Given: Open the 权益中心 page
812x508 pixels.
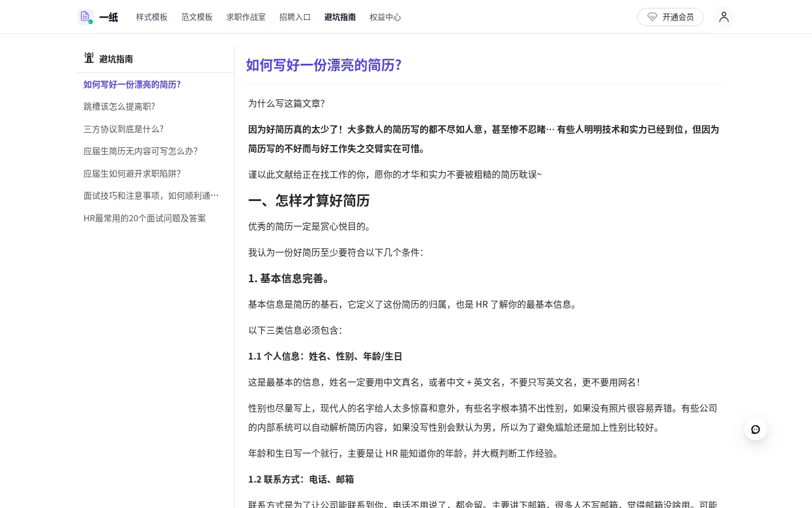Looking at the screenshot, I should point(385,17).
